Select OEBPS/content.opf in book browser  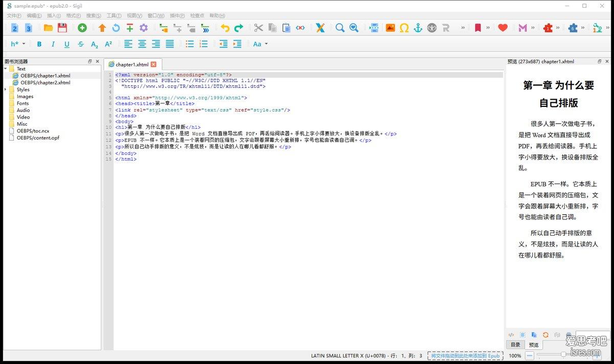tap(38, 138)
